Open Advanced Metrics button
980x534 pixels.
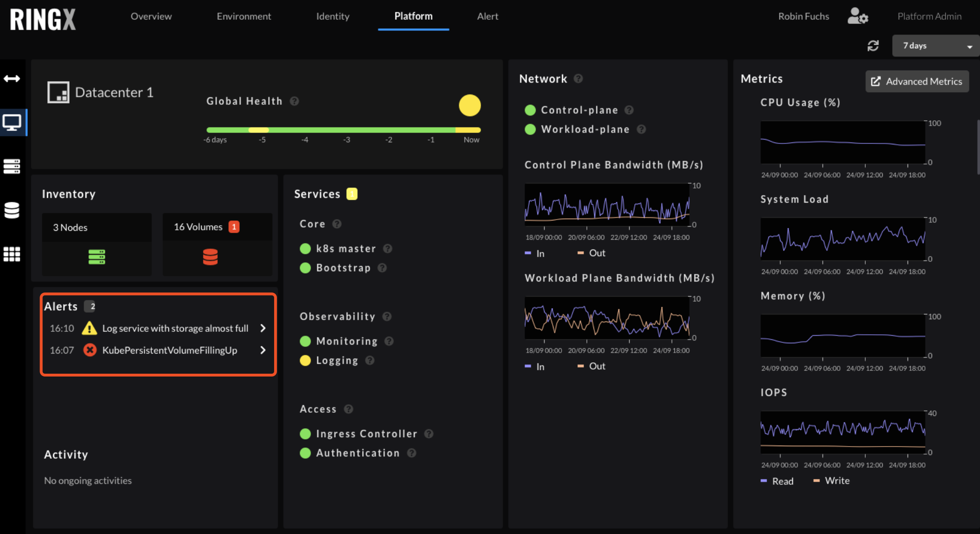(x=917, y=81)
